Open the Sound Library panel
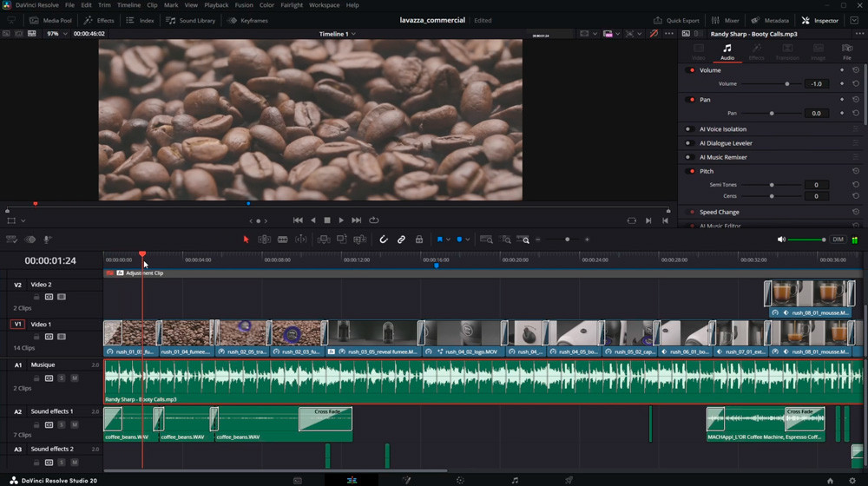 click(190, 21)
